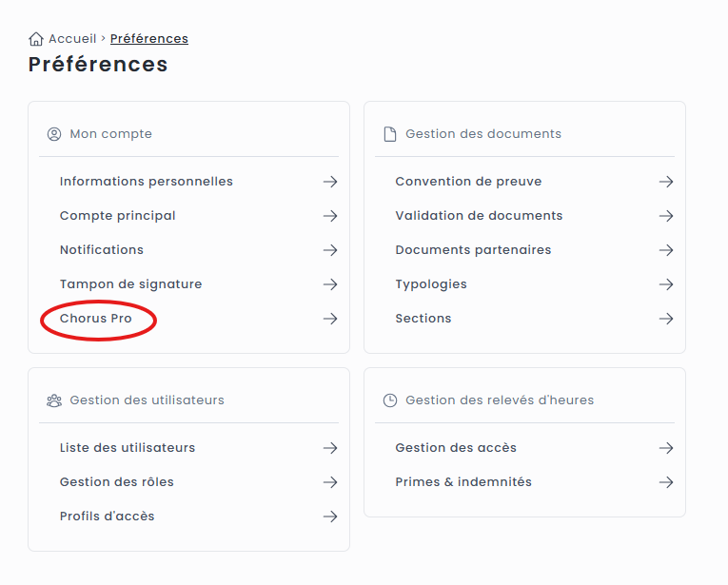The height and width of the screenshot is (585, 728).
Task: Click the arrow beside Chorus Pro
Action: tap(330, 319)
